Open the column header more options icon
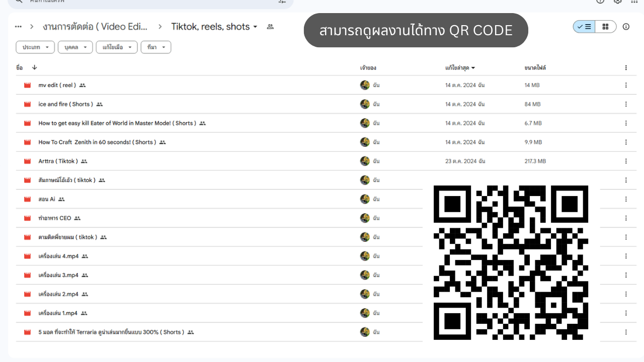 pos(626,67)
